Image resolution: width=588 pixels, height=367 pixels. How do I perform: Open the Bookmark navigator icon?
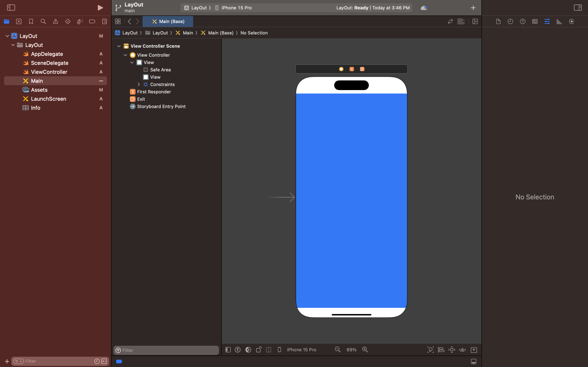click(x=31, y=21)
